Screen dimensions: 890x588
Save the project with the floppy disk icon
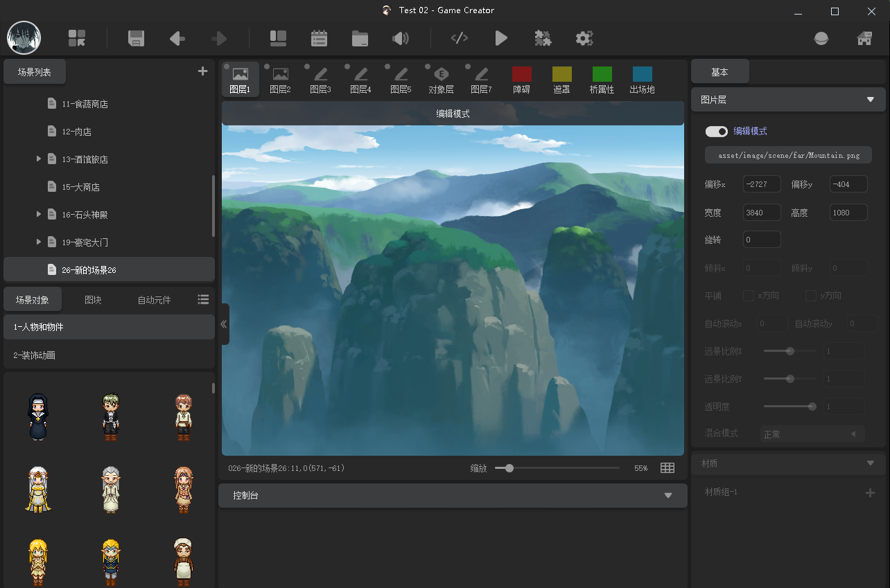click(x=137, y=38)
